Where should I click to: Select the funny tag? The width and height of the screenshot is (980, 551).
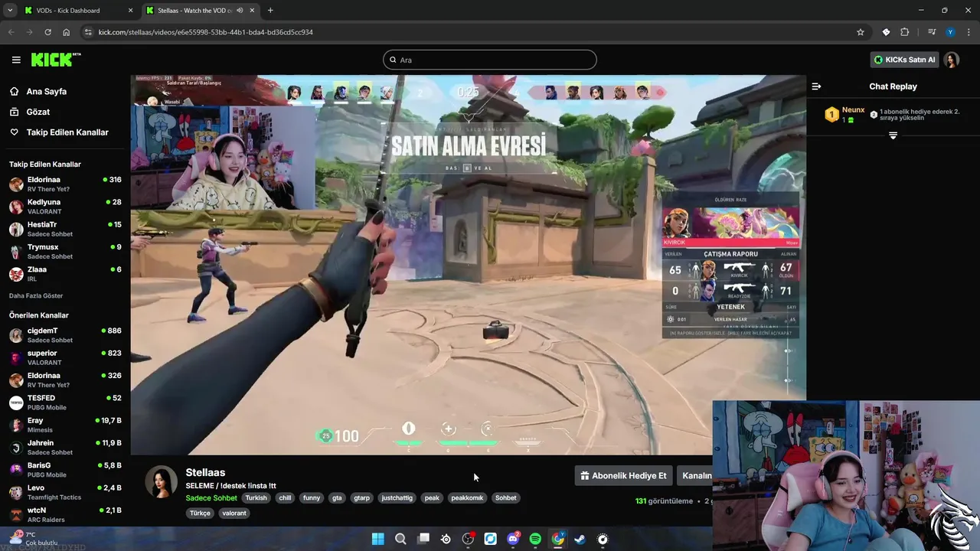click(x=312, y=497)
